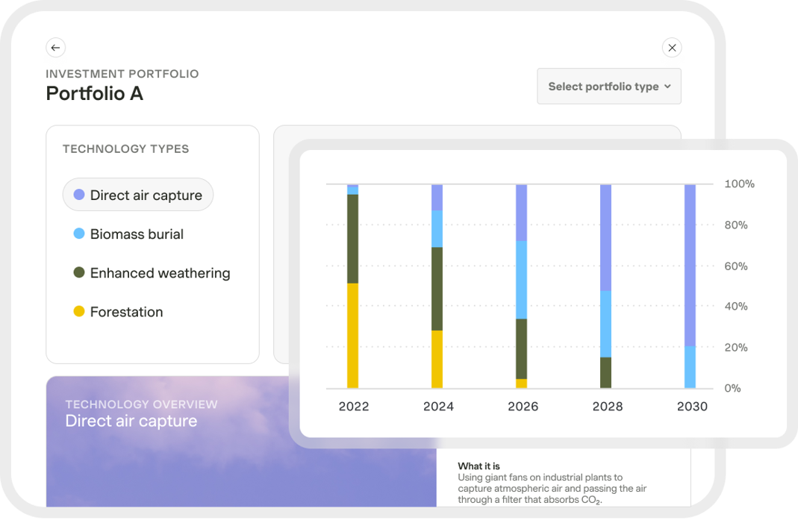The image size is (798, 532).
Task: Click the blue Biomass burial swatch
Action: (79, 234)
